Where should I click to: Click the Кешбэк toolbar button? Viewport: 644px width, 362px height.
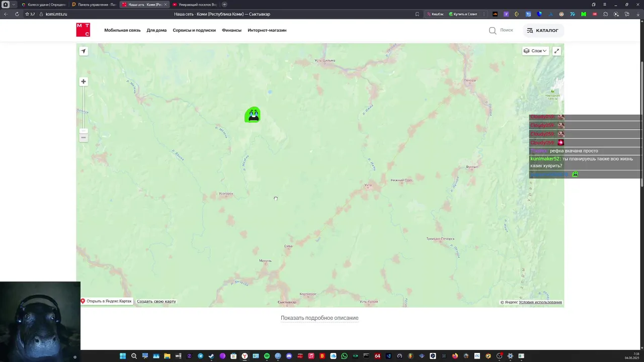tap(436, 14)
